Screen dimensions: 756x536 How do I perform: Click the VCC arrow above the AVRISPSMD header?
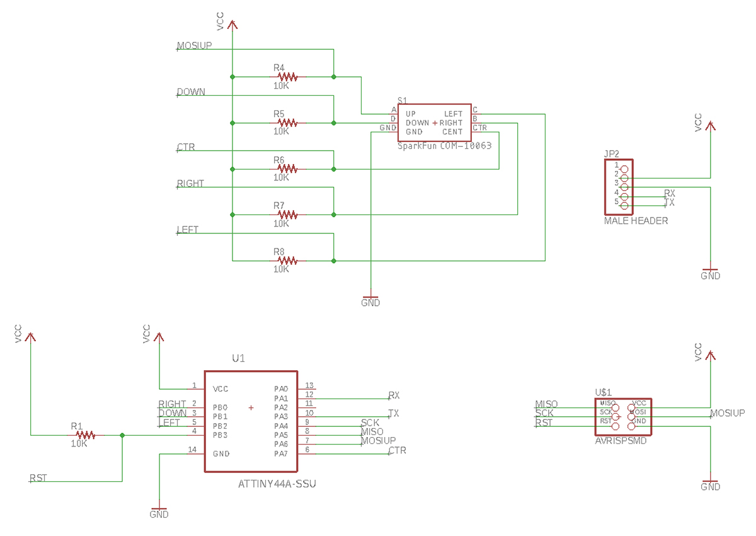[x=711, y=354]
